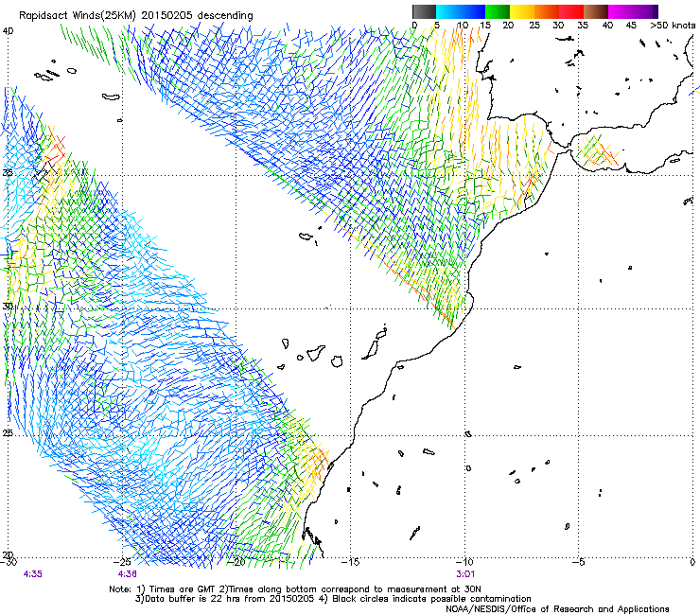
Task: Click note '4) Black circles indicate possible contamination'
Action: [425, 599]
